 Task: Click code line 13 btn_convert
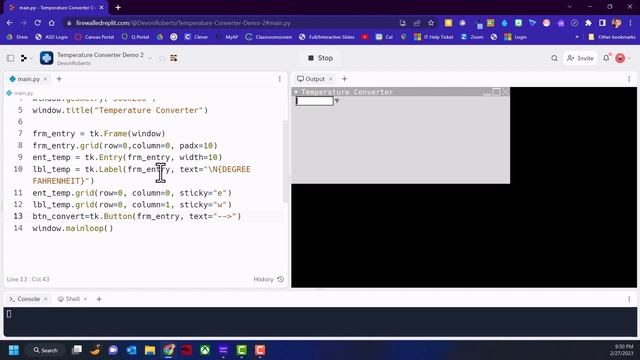pyautogui.click(x=137, y=216)
